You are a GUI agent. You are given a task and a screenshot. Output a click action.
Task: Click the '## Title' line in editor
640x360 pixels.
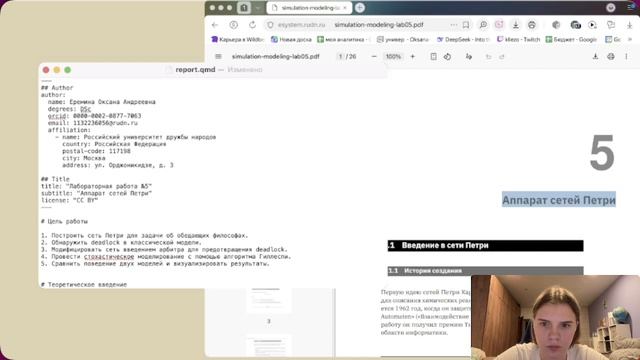[x=55, y=179]
